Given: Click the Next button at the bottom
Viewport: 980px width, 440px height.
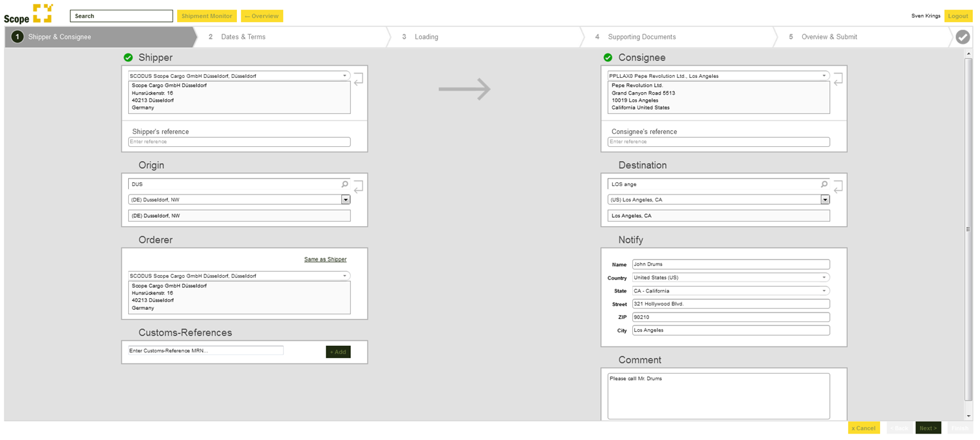Looking at the screenshot, I should point(928,428).
